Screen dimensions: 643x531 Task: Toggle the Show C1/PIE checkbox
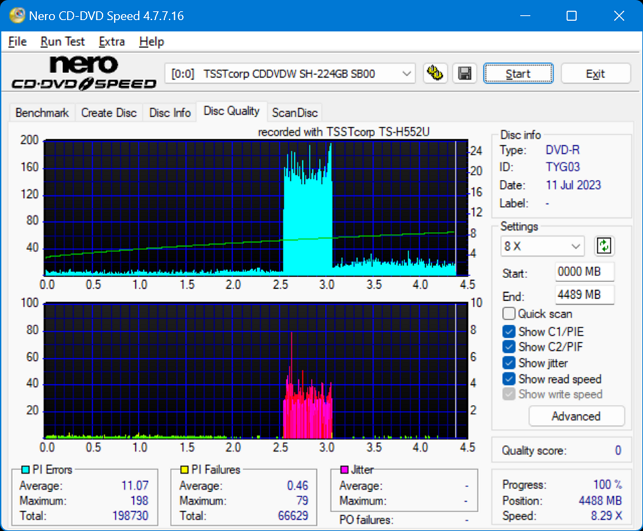(508, 331)
